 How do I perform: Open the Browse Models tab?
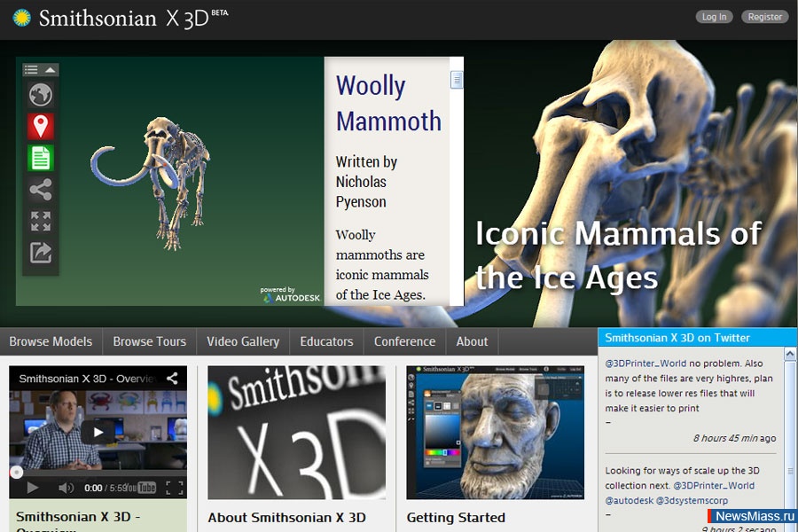click(51, 341)
